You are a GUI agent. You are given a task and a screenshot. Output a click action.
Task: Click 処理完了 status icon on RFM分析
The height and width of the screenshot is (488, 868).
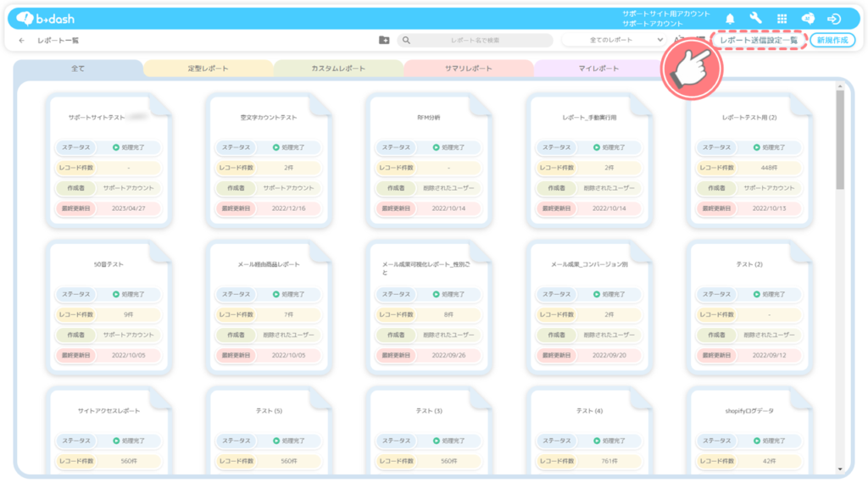click(436, 147)
